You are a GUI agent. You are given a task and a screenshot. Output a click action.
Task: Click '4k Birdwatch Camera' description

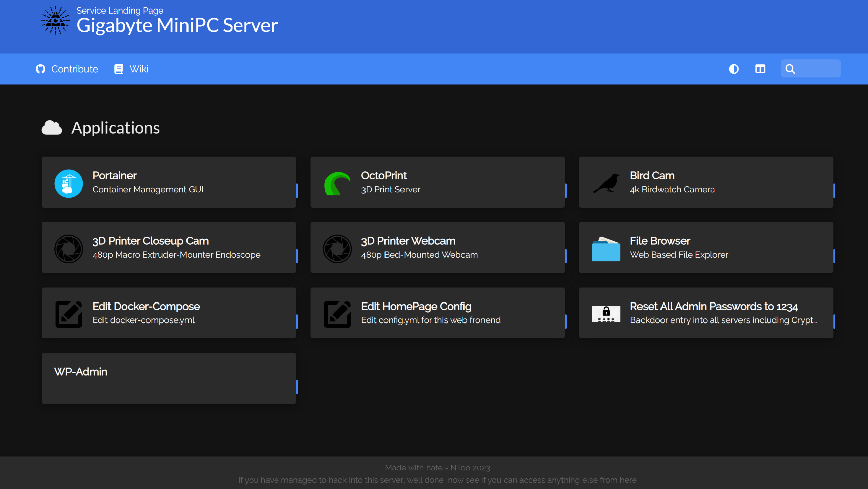(x=672, y=190)
